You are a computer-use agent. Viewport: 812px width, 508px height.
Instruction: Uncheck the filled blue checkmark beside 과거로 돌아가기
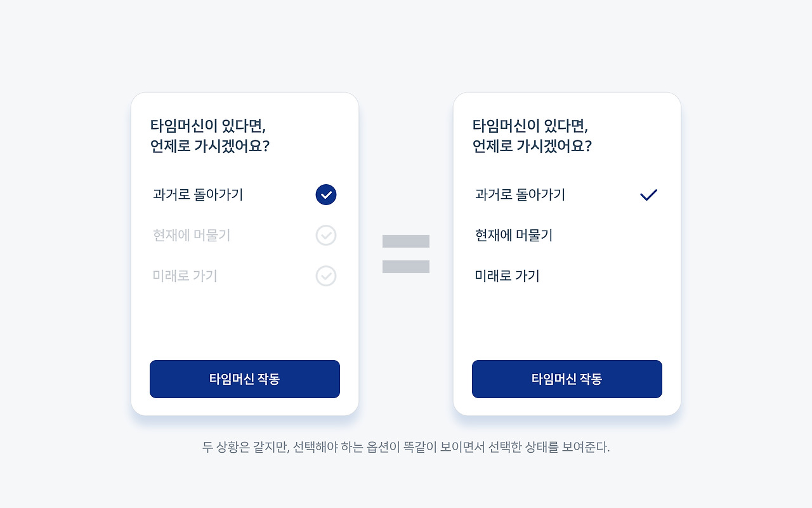(x=326, y=195)
